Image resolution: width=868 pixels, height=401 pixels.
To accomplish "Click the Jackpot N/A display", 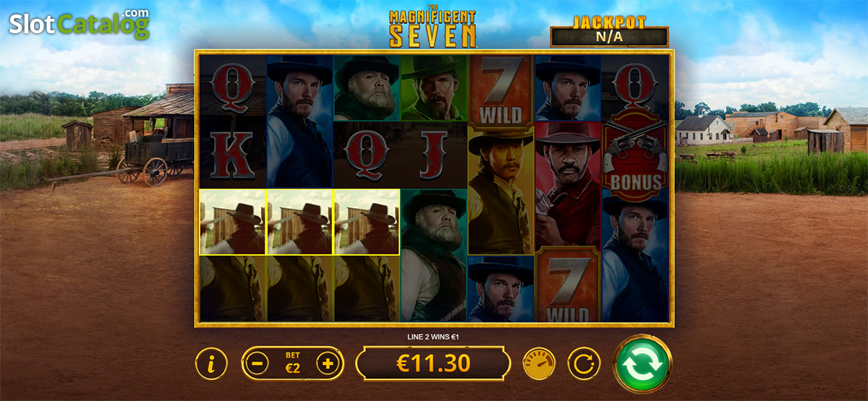I will [609, 31].
